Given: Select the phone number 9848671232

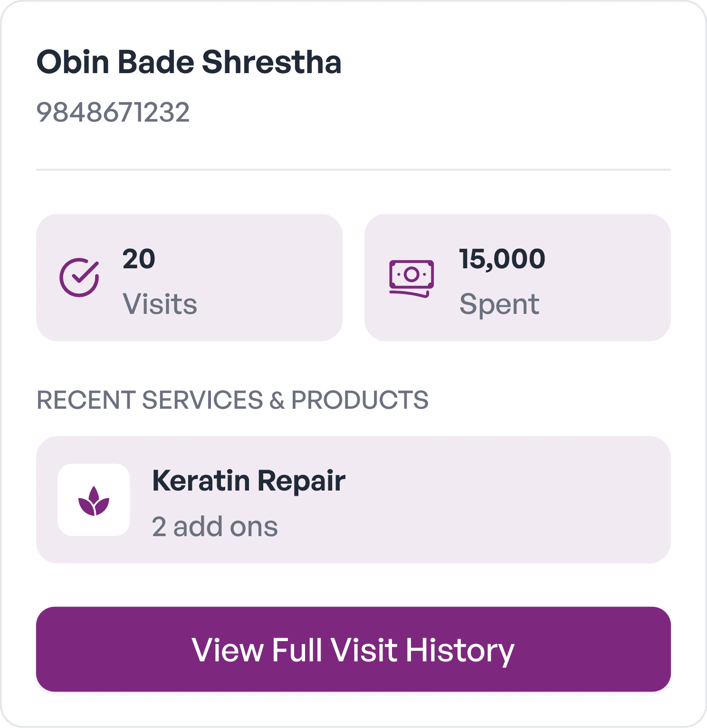Looking at the screenshot, I should pos(114,111).
